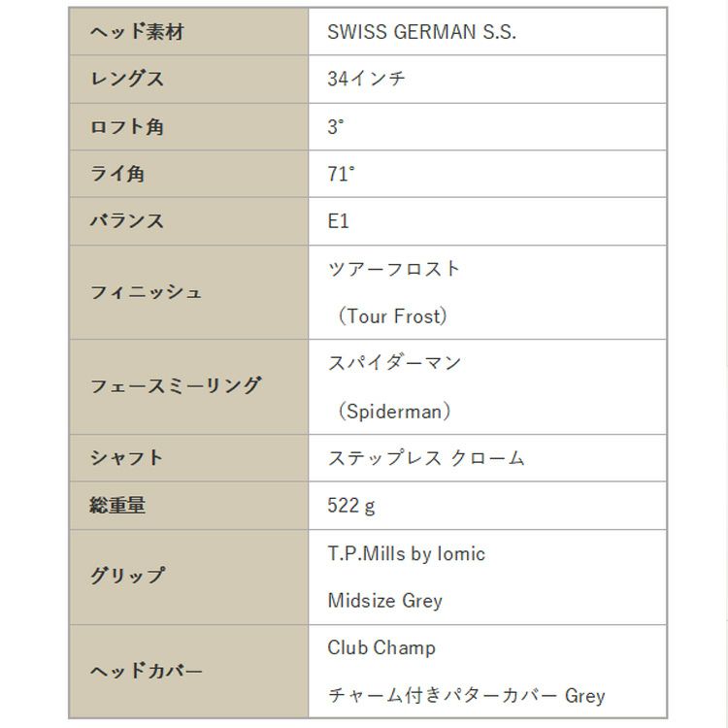
Task: Click the フィニッシュ label cell
Action: (x=147, y=292)
